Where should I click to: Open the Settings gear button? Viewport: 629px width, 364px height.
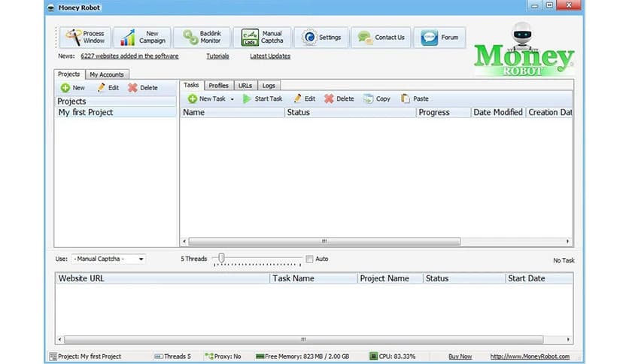tap(320, 37)
